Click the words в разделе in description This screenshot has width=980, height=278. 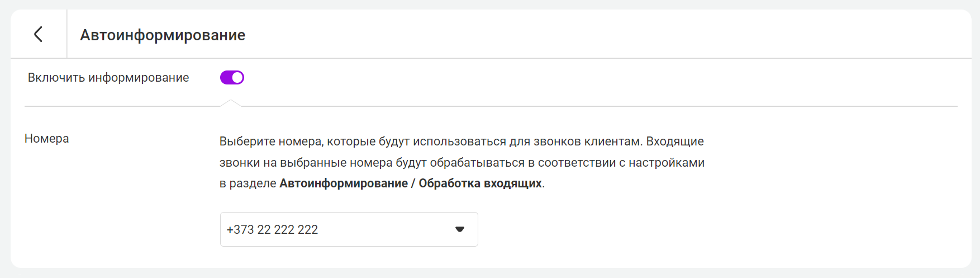[x=248, y=183]
